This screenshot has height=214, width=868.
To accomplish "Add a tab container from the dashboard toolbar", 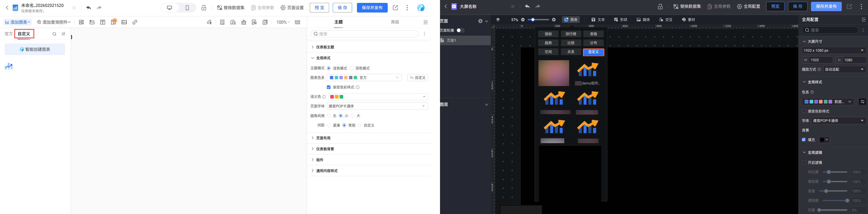I will pos(92,22).
